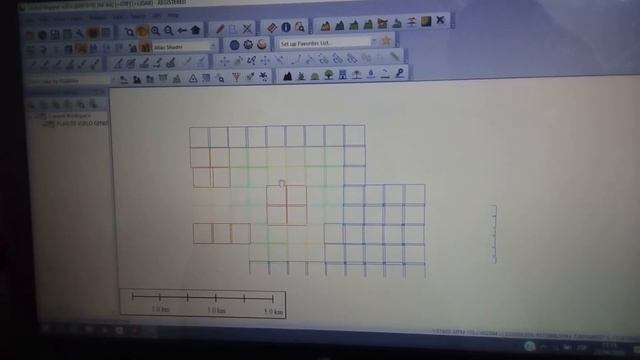Click the green tree icon
The image size is (640, 360).
(329, 75)
